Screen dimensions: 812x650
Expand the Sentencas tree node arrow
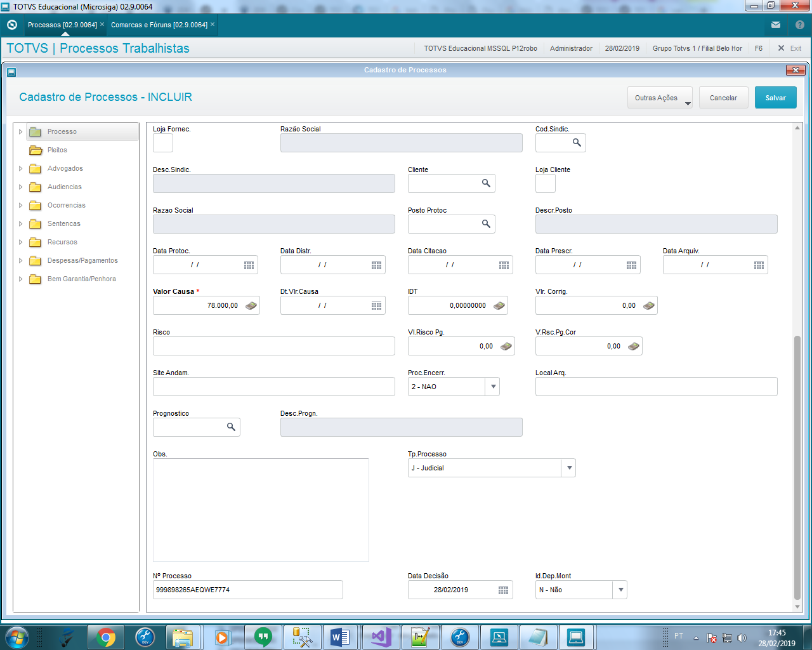[x=20, y=224]
